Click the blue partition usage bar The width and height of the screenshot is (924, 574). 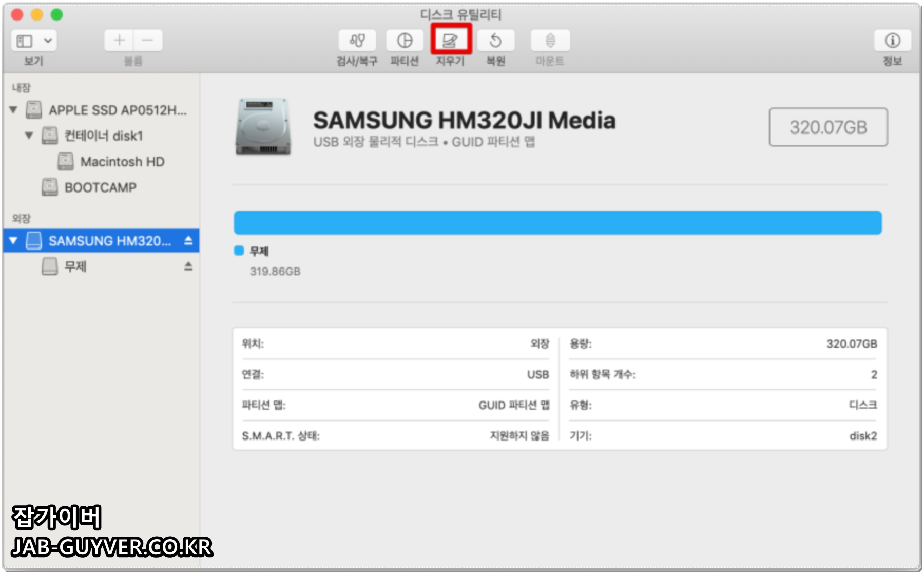[x=557, y=222]
